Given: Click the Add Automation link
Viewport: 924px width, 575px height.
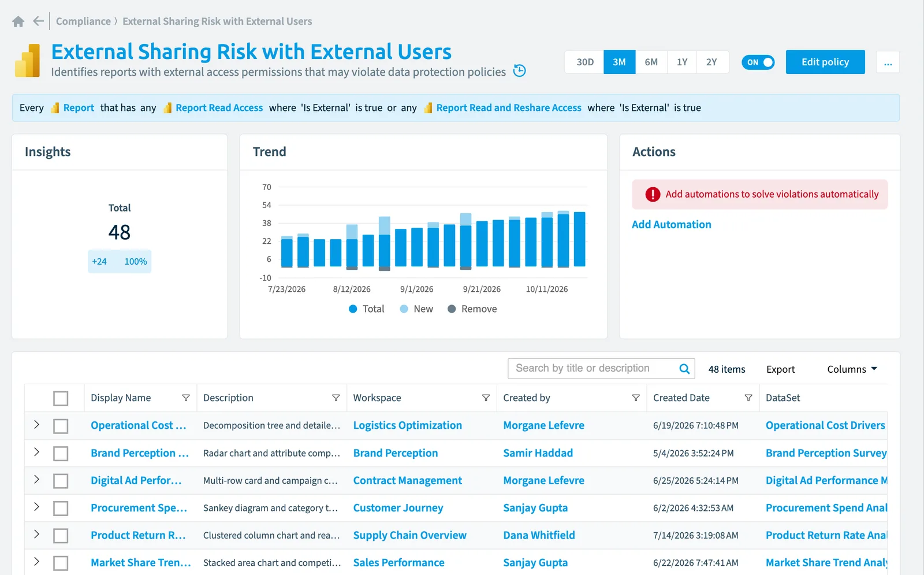Looking at the screenshot, I should [671, 225].
